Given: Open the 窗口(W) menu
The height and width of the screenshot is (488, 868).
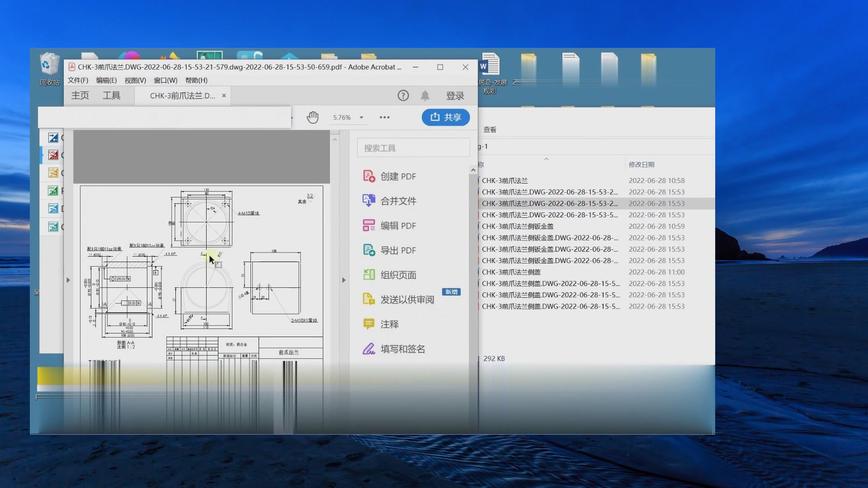Looking at the screenshot, I should [x=165, y=80].
